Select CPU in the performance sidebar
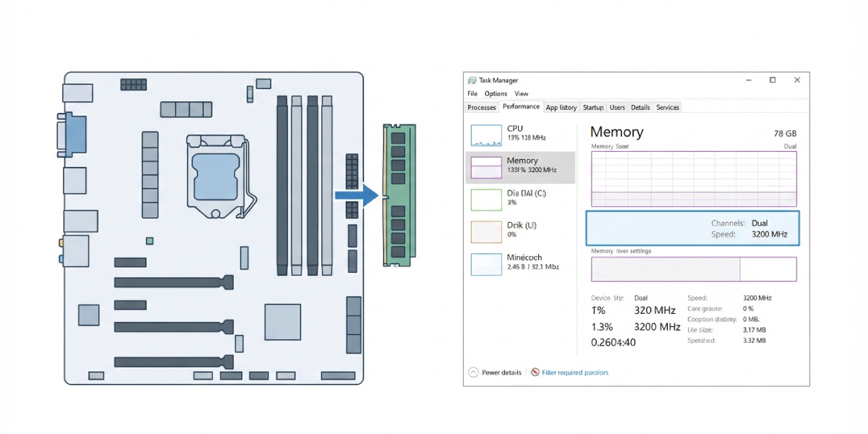868x434 pixels. (521, 135)
